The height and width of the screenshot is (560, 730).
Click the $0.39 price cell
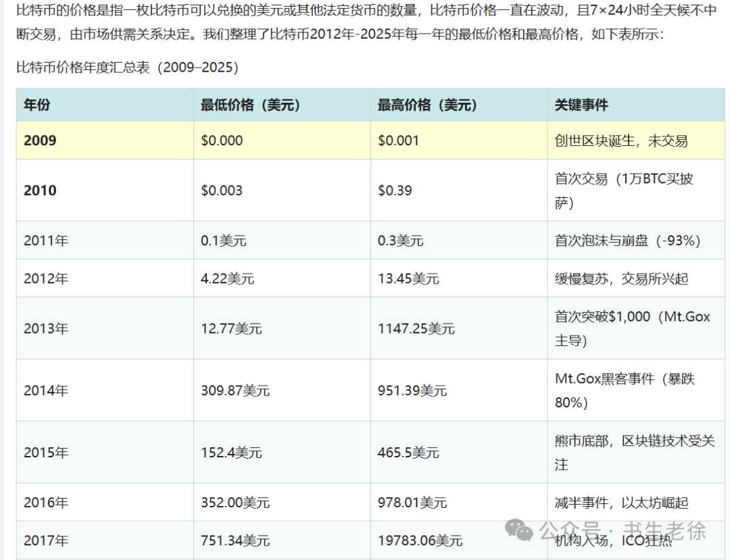[459, 190]
